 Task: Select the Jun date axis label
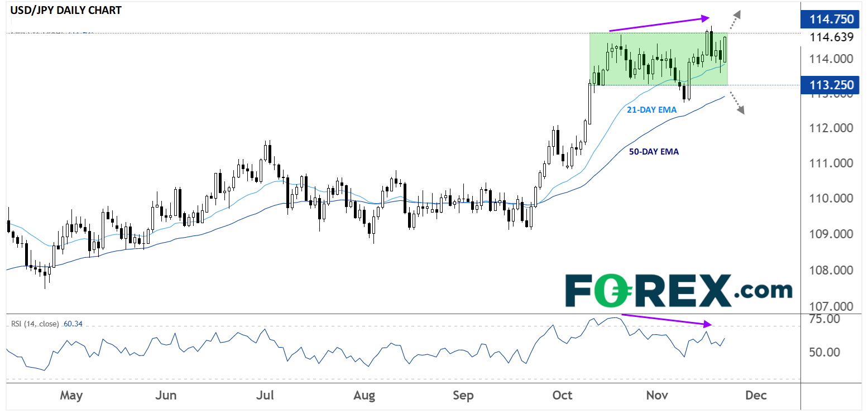click(x=166, y=396)
